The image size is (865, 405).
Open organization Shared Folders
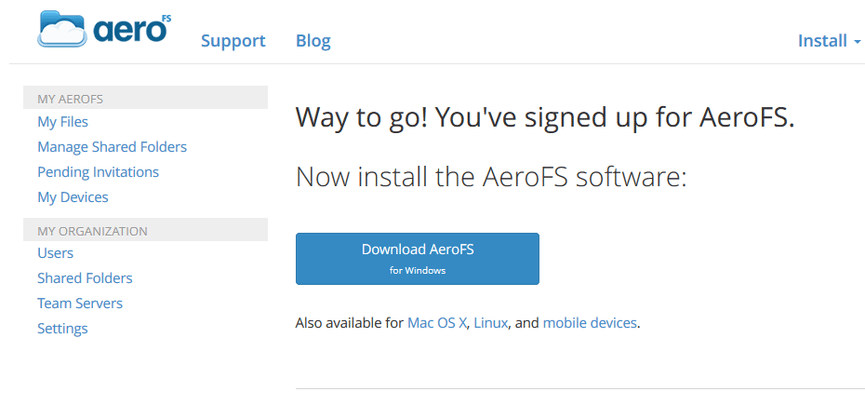tap(85, 278)
